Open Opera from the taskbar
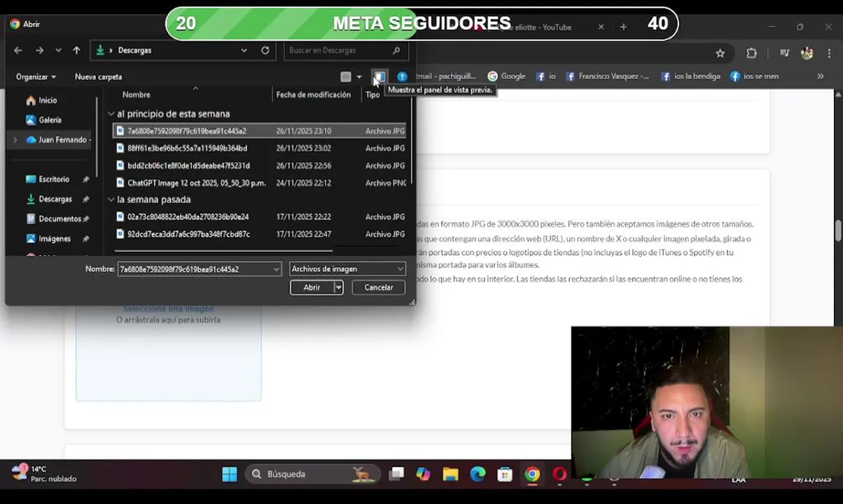The width and height of the screenshot is (843, 504). tap(559, 475)
